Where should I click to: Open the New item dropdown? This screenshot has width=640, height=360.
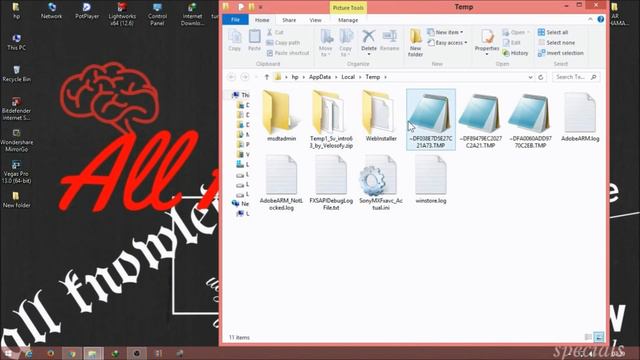pyautogui.click(x=445, y=32)
